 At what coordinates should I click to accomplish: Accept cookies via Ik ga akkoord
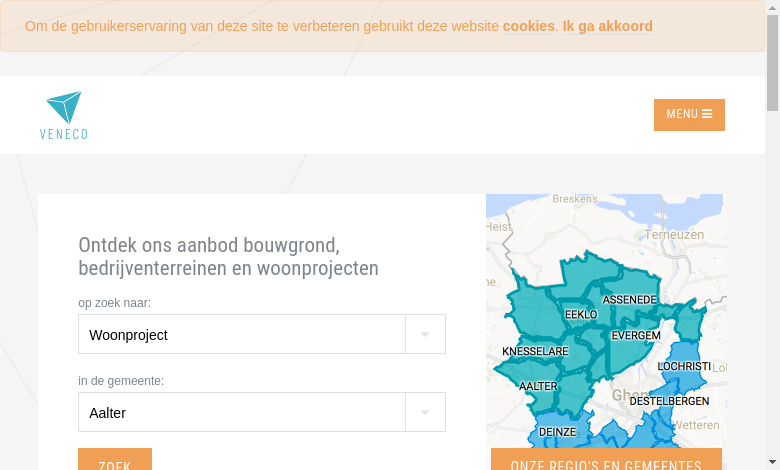point(607,26)
